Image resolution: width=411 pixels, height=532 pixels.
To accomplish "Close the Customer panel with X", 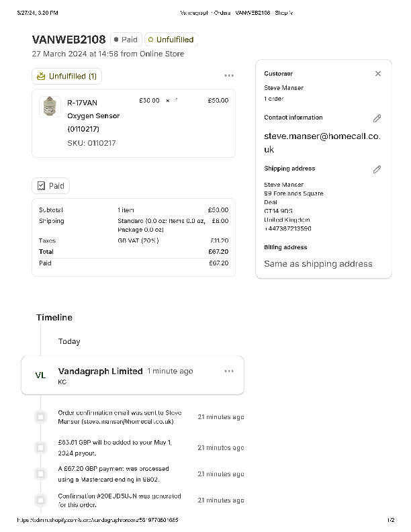I will pos(378,74).
